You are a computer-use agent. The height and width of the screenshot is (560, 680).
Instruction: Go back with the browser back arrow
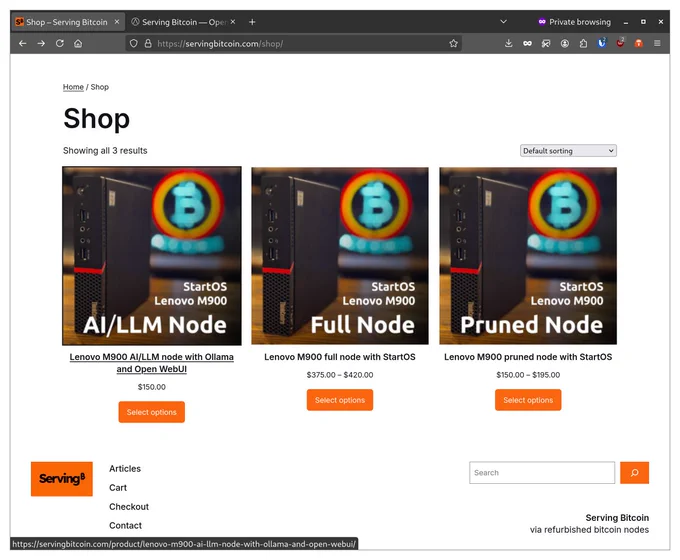click(23, 43)
